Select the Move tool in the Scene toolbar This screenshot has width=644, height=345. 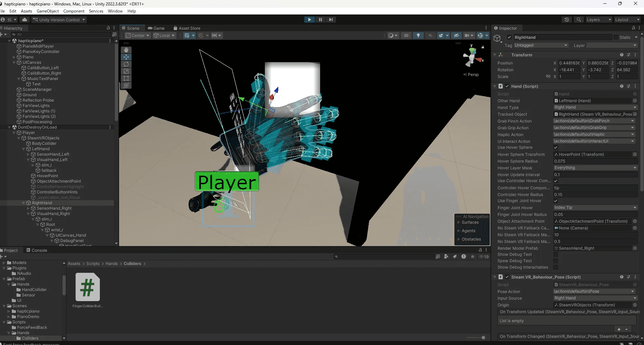coord(126,57)
